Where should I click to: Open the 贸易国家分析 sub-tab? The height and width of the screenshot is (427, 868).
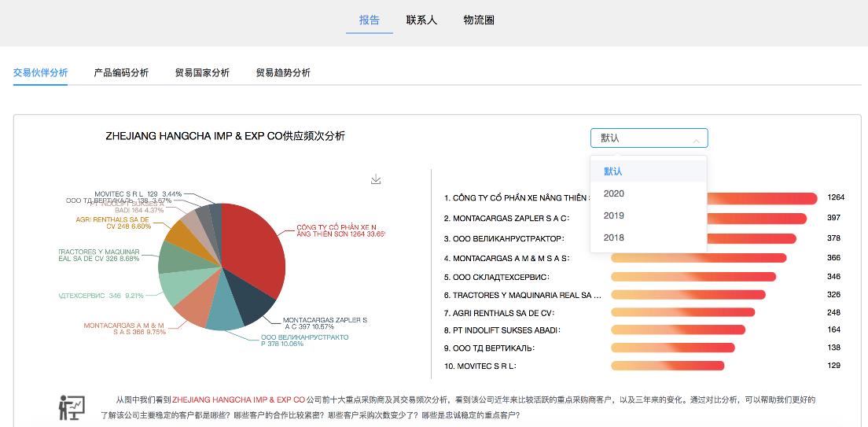(202, 72)
